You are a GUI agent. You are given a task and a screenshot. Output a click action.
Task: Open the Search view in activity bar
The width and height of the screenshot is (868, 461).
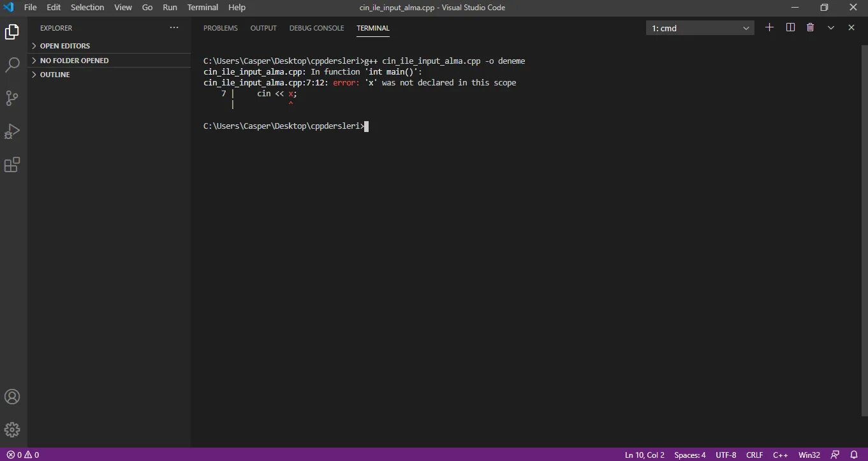12,65
